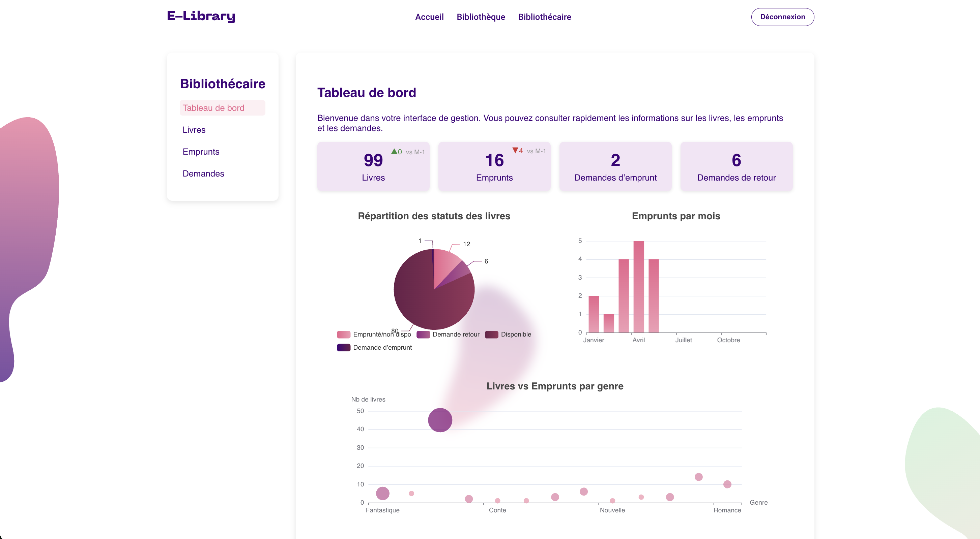
Task: Click the tallest bar in Emprunts par mois
Action: 638,287
